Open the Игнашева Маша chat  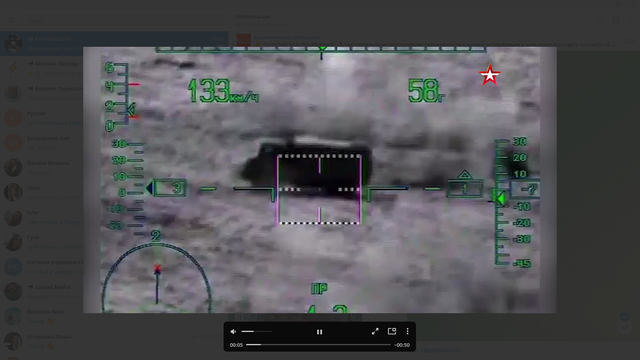click(114, 341)
